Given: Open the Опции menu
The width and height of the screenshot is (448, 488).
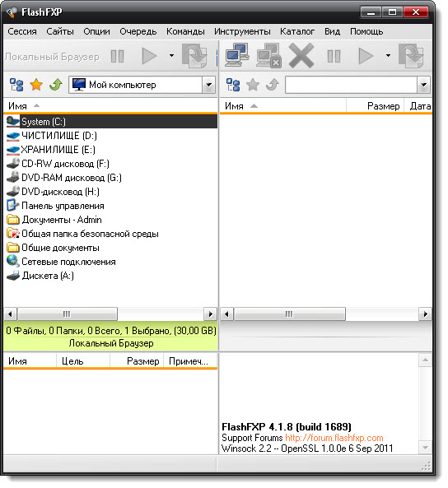Looking at the screenshot, I should [x=96, y=31].
